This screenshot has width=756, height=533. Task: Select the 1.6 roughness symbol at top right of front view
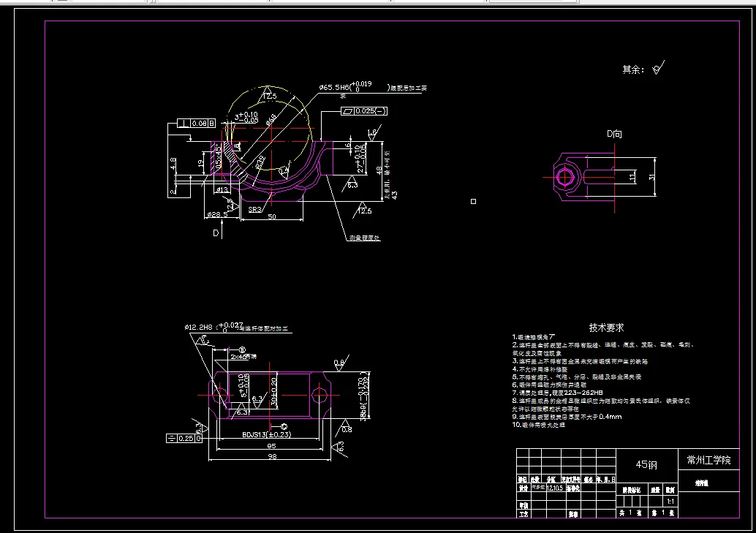point(373,133)
